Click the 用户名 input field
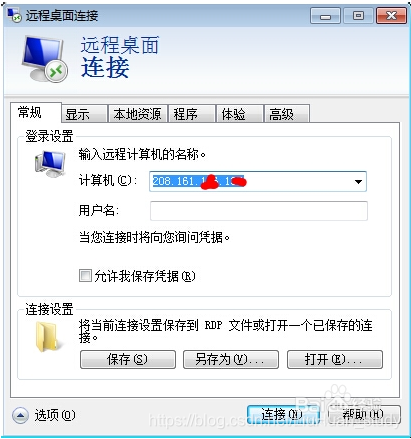The width and height of the screenshot is (411, 439). tap(259, 211)
